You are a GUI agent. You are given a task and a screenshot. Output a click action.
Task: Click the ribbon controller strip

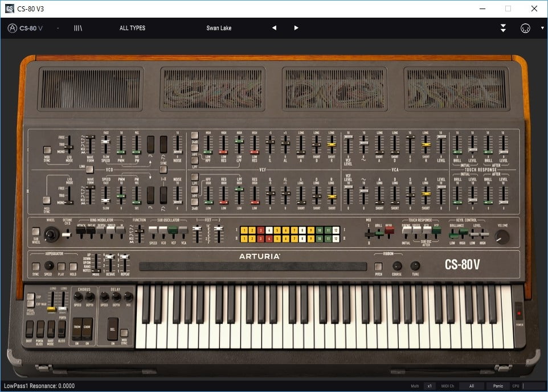[x=253, y=267]
